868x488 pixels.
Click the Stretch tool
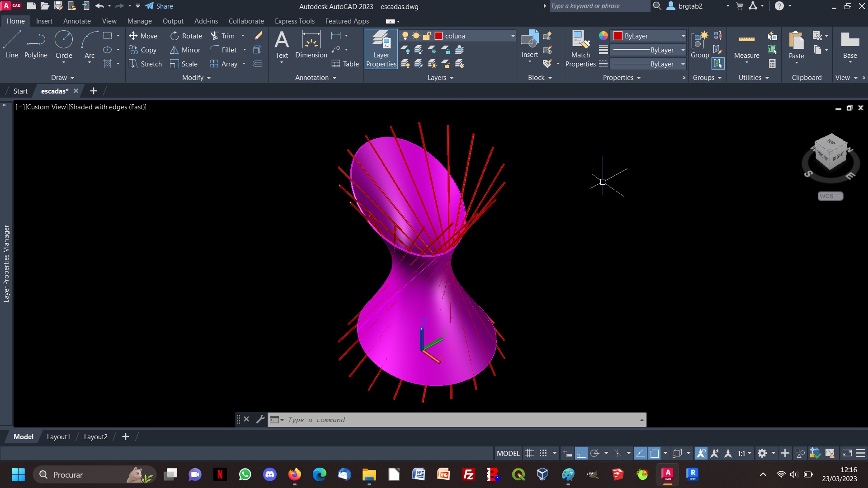[x=146, y=64]
